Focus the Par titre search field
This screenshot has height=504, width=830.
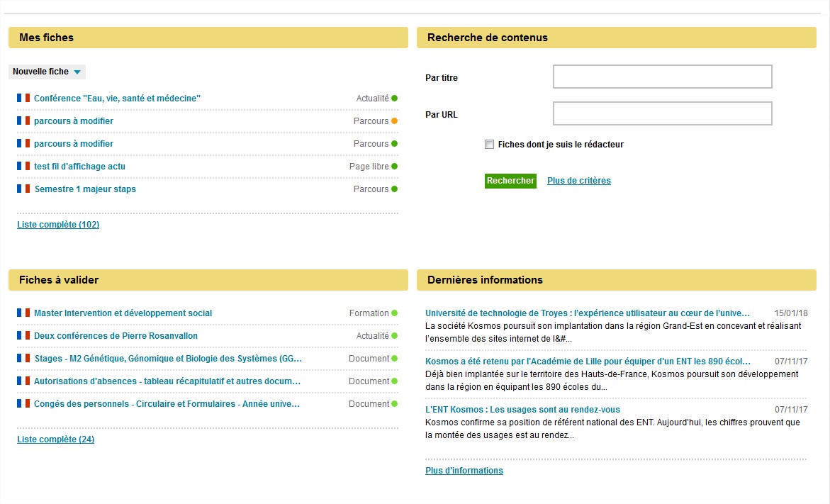coord(662,77)
